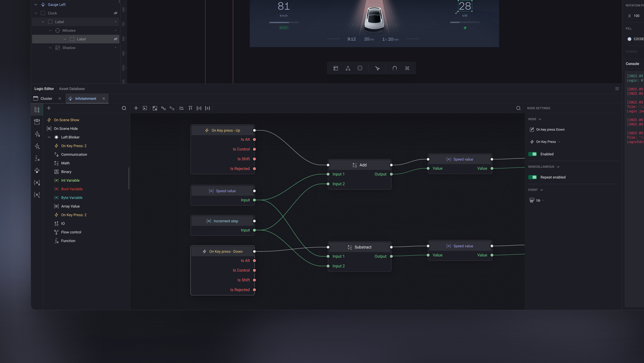Image resolution: width=644 pixels, height=363 pixels.
Task: Collapse the MISCELLANEOUS section
Action: coord(558,167)
